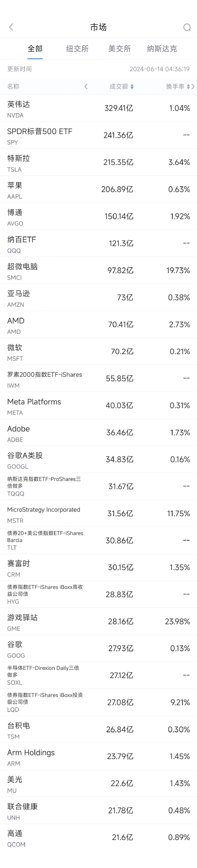The image size is (197, 868).
Task: Click the 更新时间 timestamp label
Action: pyautogui.click(x=19, y=69)
